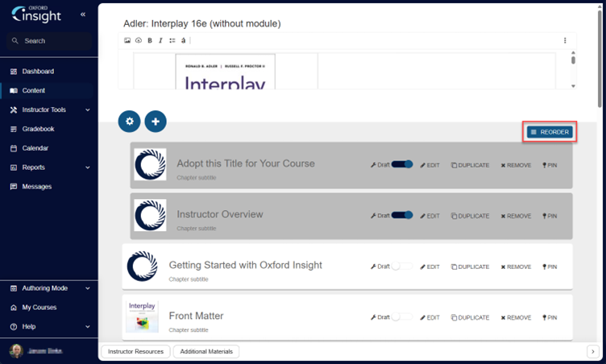Pin the Instructor Overview chapter
This screenshot has height=364, width=606.
pyautogui.click(x=550, y=216)
